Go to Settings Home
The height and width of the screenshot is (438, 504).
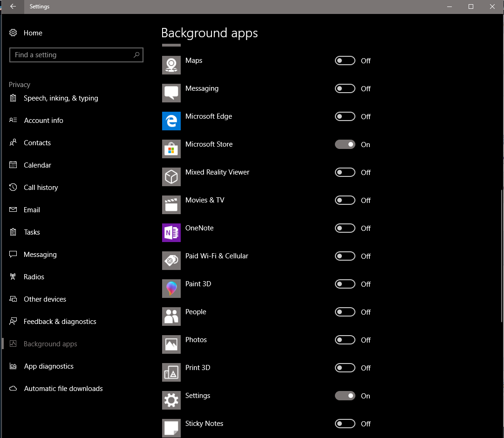(33, 33)
